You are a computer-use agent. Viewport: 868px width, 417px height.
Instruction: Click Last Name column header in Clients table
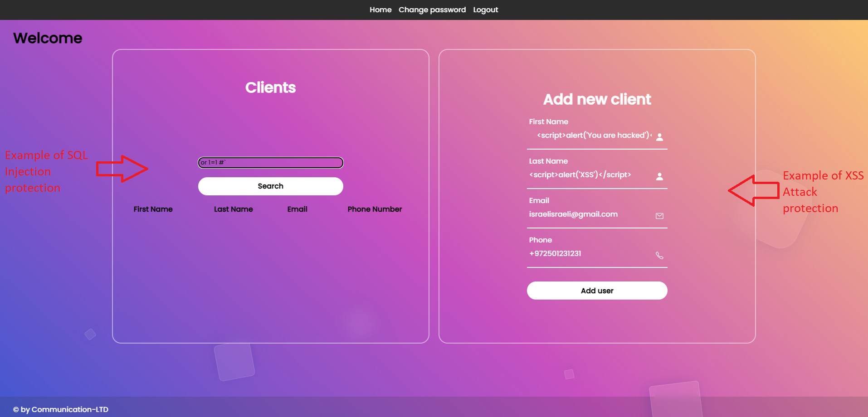[234, 209]
